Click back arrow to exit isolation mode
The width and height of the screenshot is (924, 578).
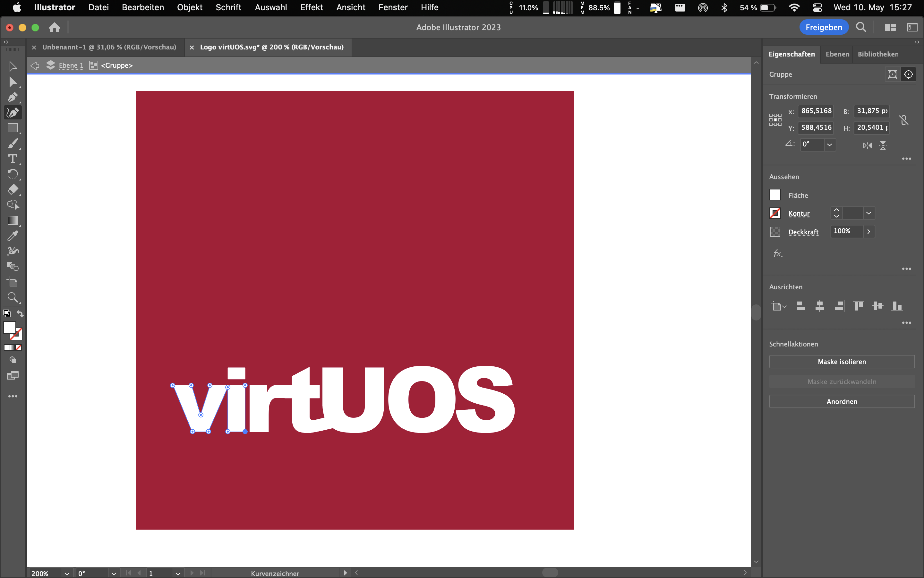point(35,66)
